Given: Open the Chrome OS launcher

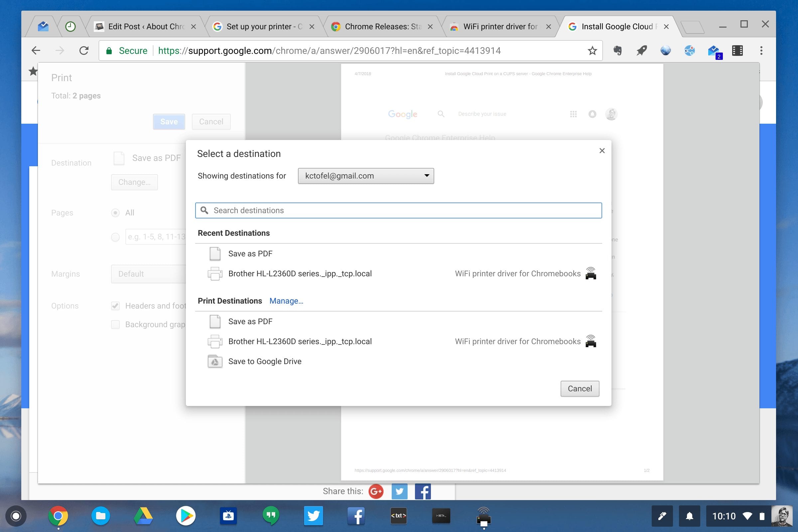Looking at the screenshot, I should point(16,516).
